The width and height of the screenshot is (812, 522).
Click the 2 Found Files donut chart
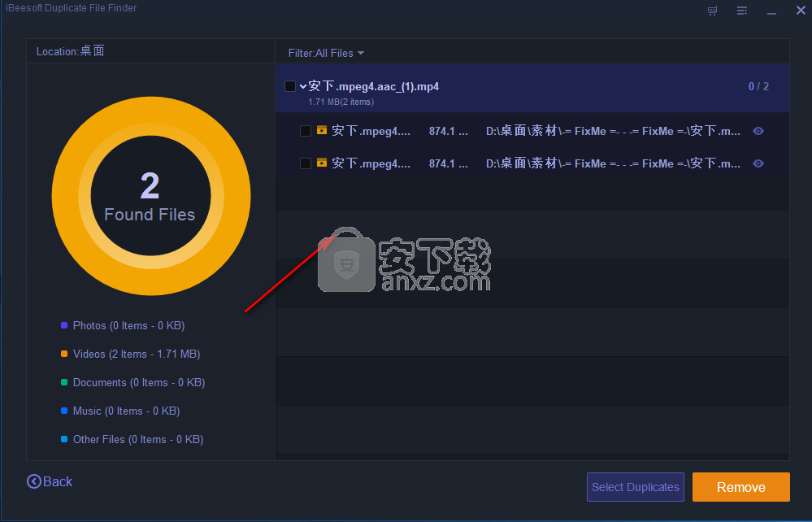150,196
